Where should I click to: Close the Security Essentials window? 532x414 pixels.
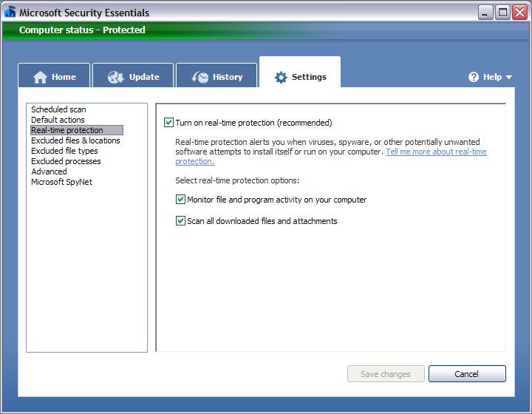click(x=519, y=13)
